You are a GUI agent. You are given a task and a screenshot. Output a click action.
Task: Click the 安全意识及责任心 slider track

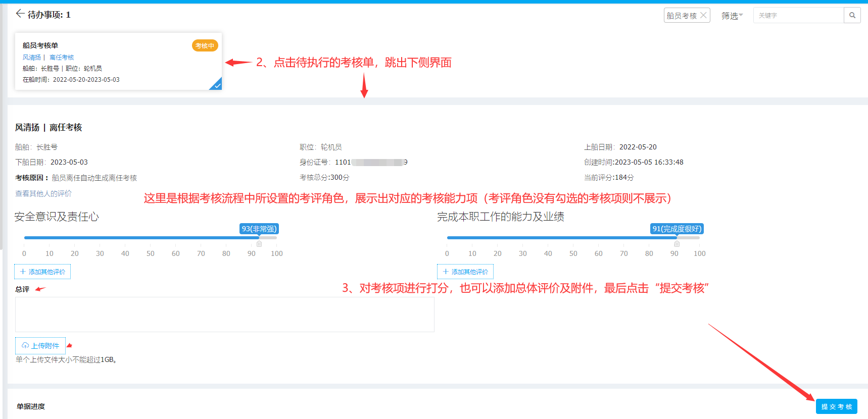pos(151,237)
